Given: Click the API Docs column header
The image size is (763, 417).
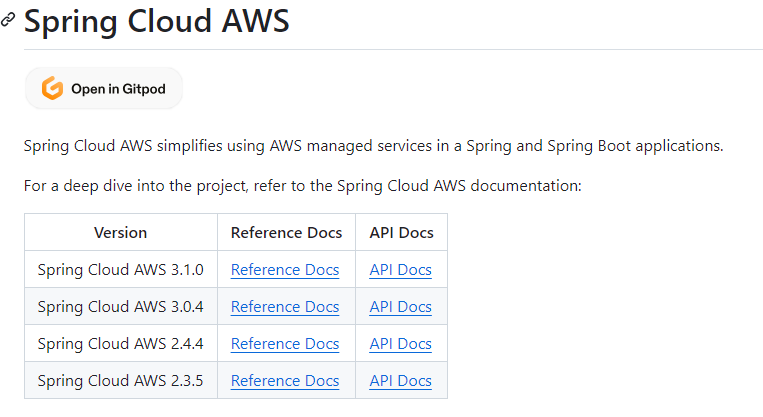Looking at the screenshot, I should [x=401, y=233].
